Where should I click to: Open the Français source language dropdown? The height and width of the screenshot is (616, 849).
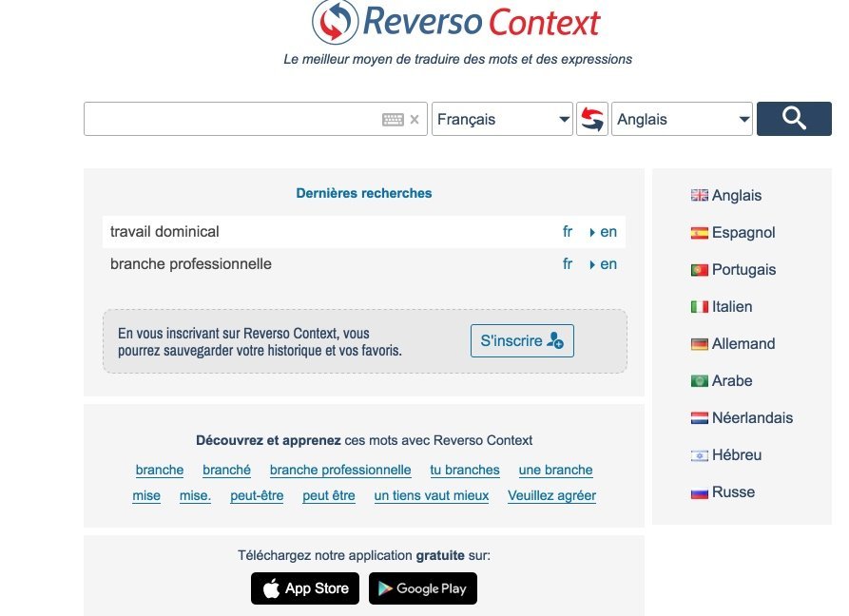click(x=502, y=119)
